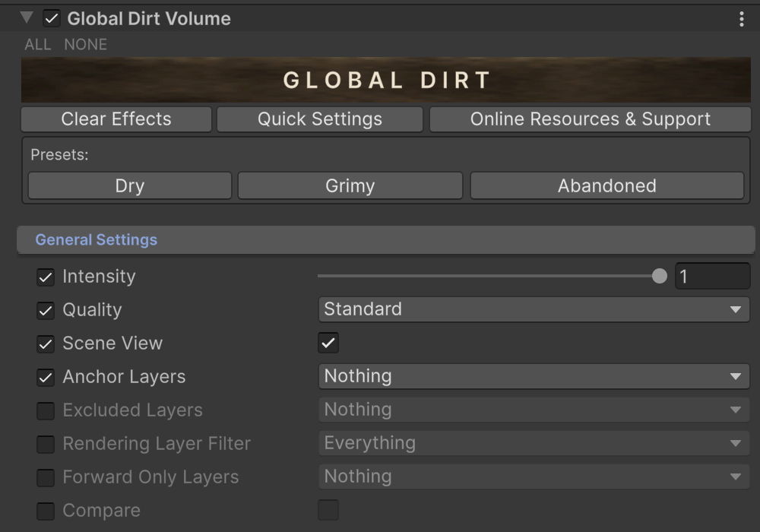Open the Rendering Layer Filter dropdown
The height and width of the screenshot is (532, 760).
(534, 443)
